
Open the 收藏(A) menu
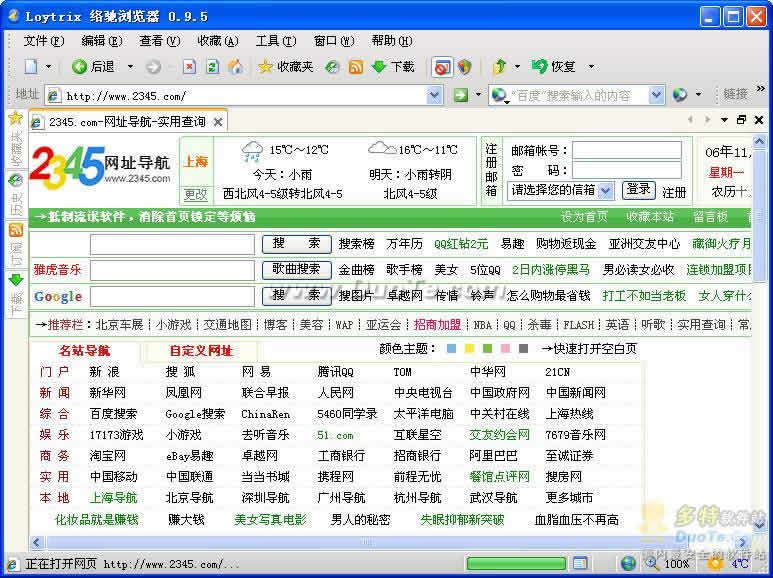click(218, 40)
